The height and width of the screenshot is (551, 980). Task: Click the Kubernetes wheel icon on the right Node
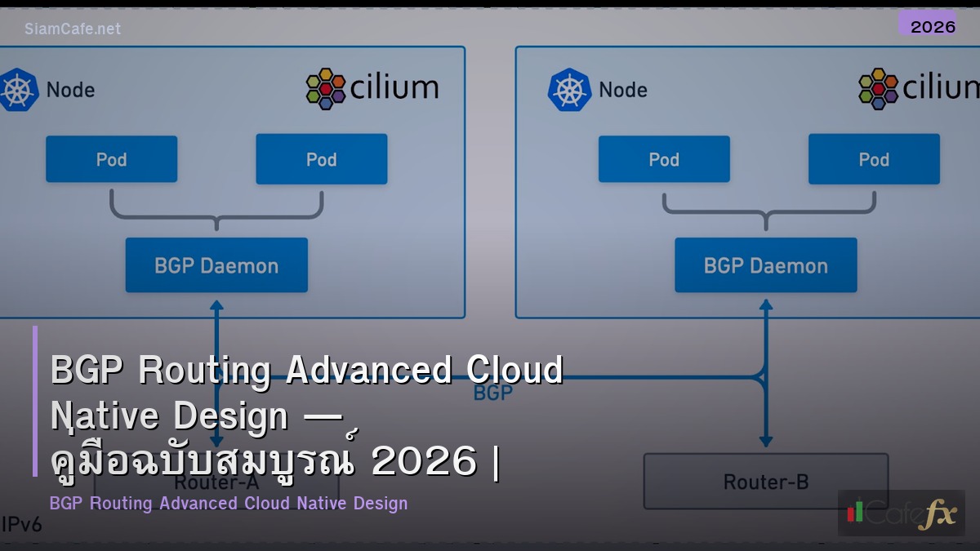pos(572,90)
